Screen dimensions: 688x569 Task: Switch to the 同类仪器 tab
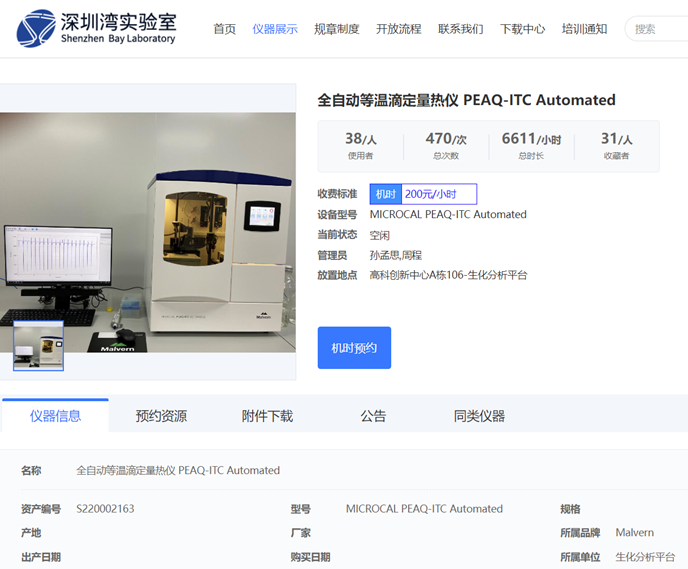(479, 415)
